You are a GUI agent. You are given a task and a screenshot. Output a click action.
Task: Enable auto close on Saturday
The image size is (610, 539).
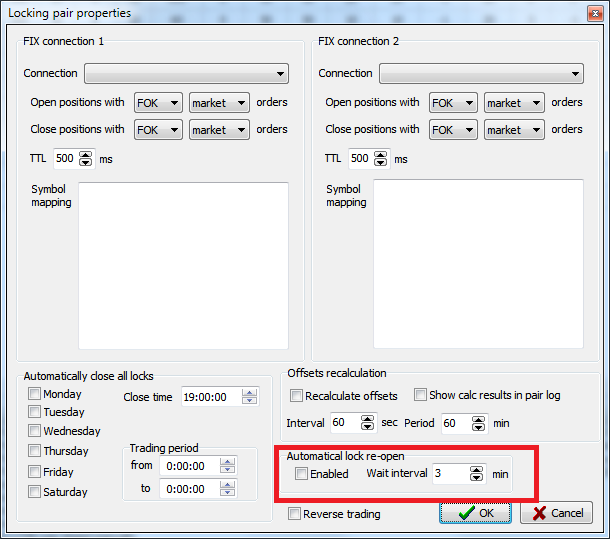[x=34, y=491]
